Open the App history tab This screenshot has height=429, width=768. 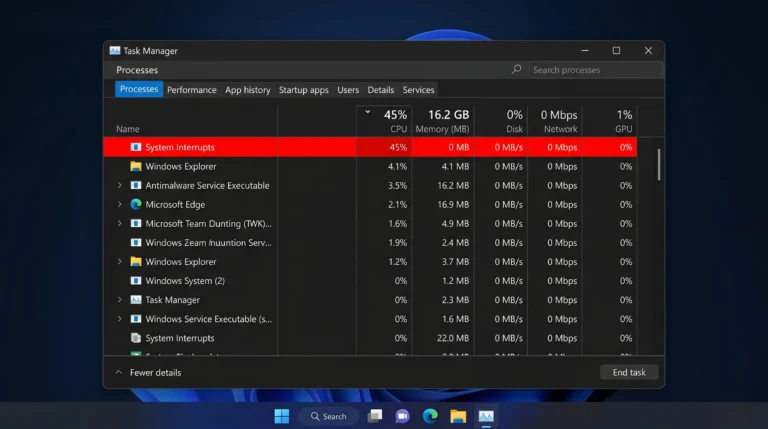click(x=247, y=90)
